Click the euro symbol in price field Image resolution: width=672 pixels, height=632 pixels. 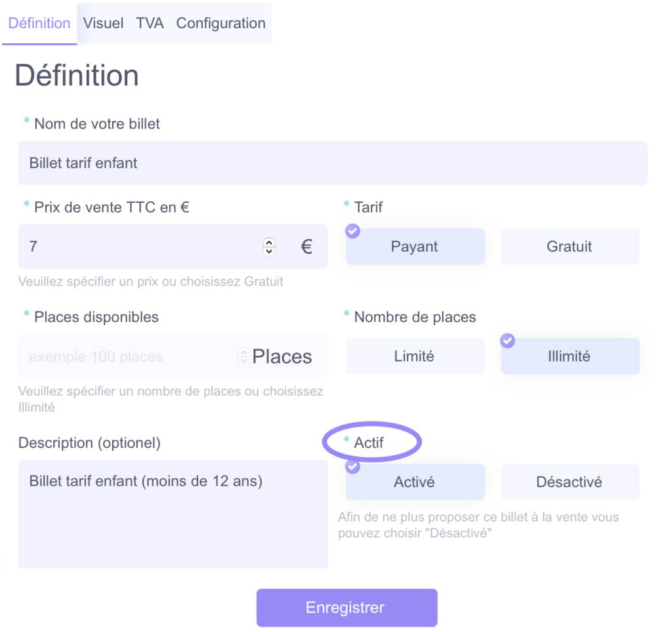(x=306, y=246)
